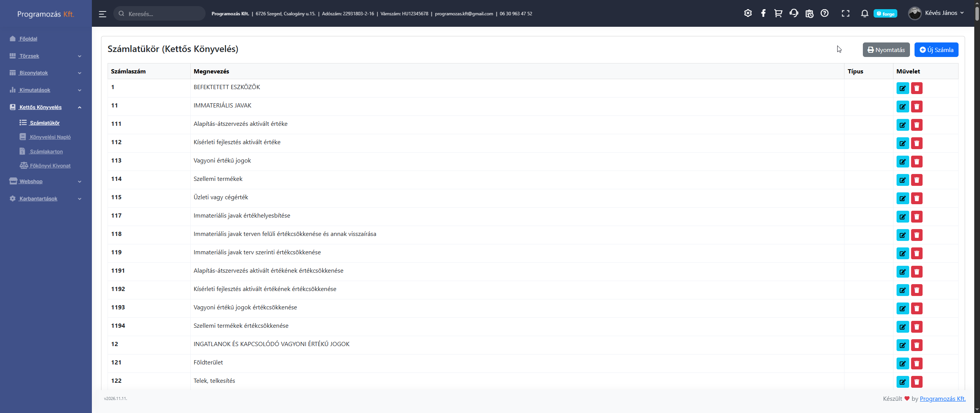
Task: Open the shopping cart icon
Action: (778, 13)
